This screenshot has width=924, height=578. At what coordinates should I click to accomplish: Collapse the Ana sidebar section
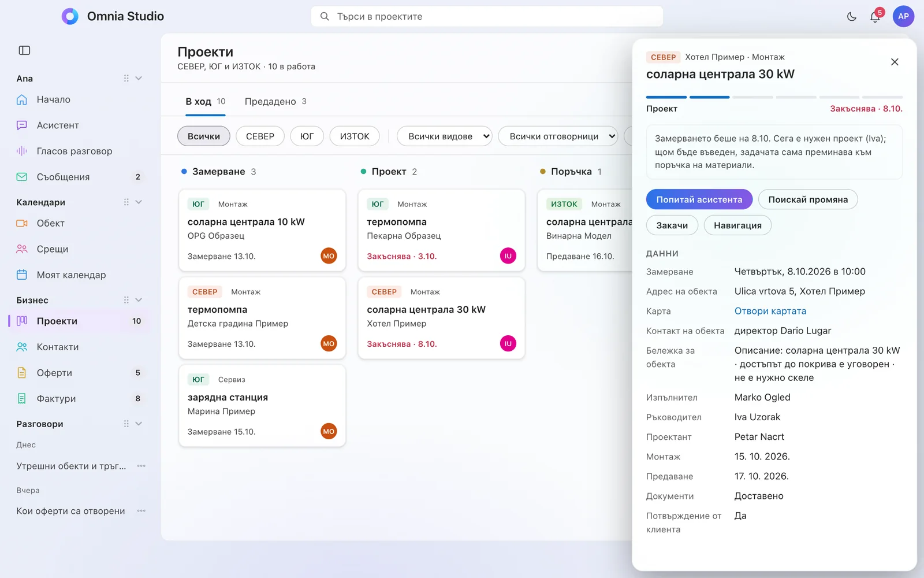(139, 79)
